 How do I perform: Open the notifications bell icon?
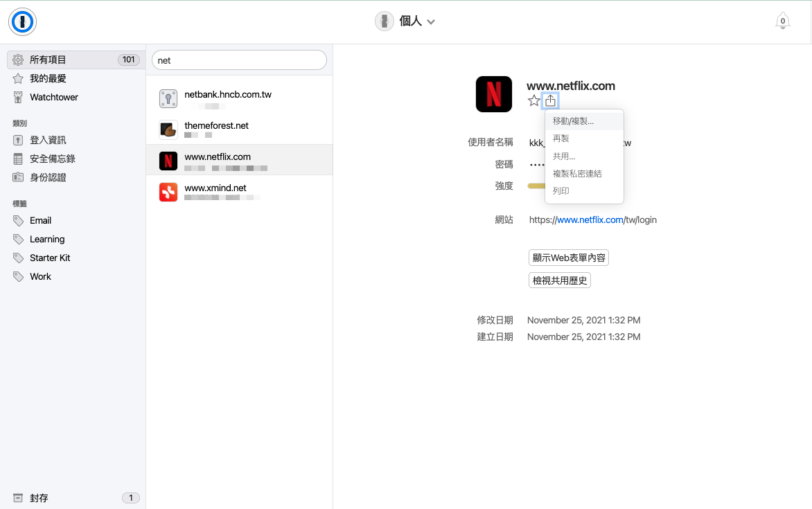click(782, 21)
